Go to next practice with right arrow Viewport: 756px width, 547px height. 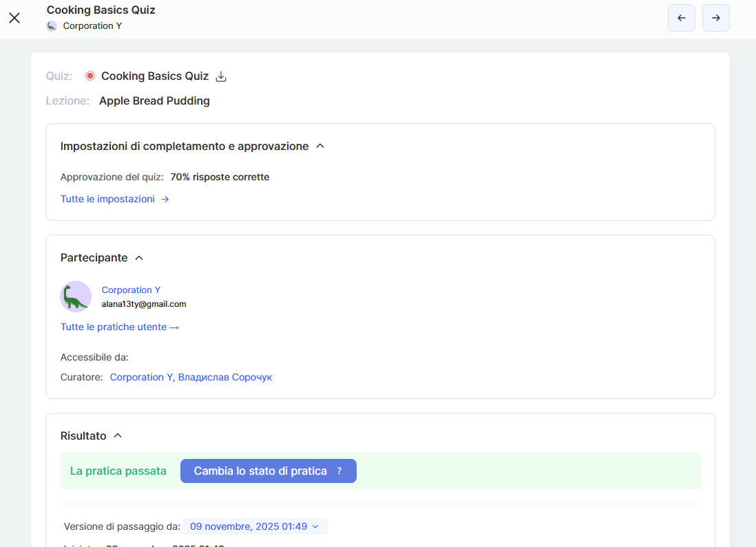[x=715, y=18]
